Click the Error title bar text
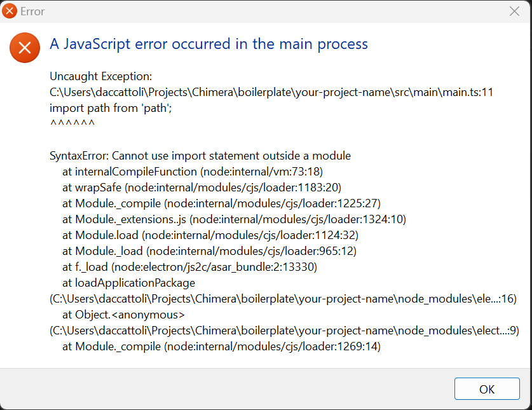Screen dimensions: 532x410 (32, 11)
